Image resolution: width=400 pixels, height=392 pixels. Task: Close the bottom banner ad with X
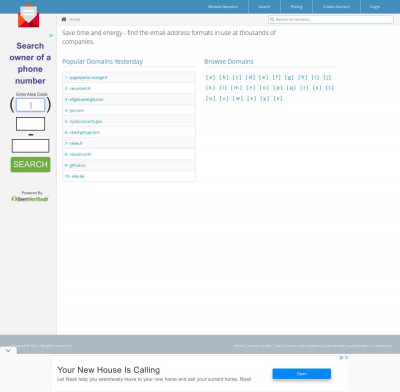[346, 357]
